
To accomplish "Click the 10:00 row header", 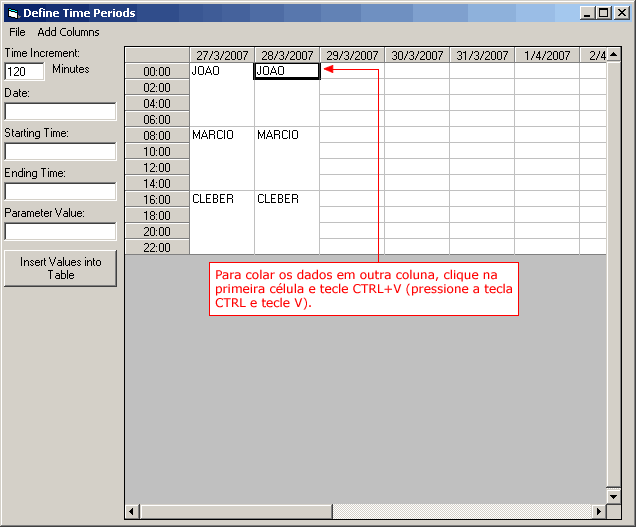I will [157, 151].
